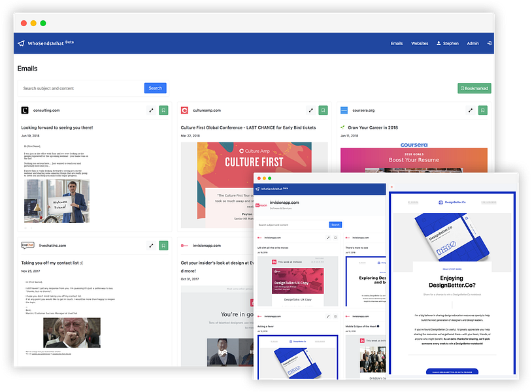
Task: Click the DesignBetter.Co notebook image in preview
Action: (x=452, y=237)
